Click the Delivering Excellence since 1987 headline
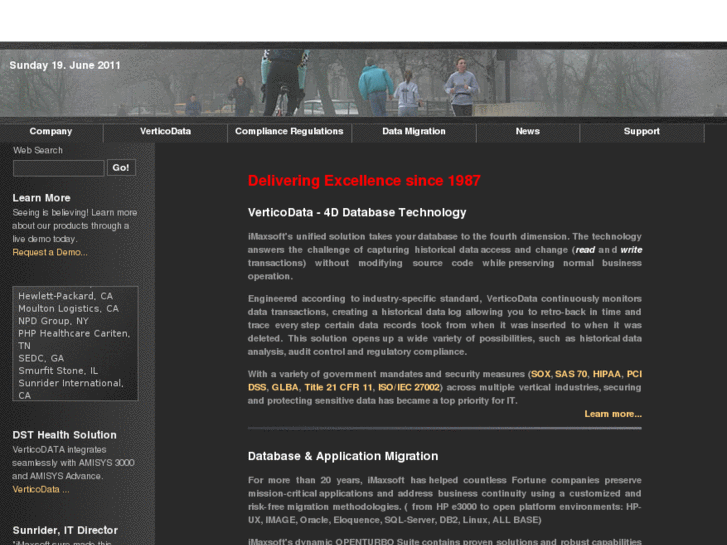727x545 pixels. pos(364,180)
